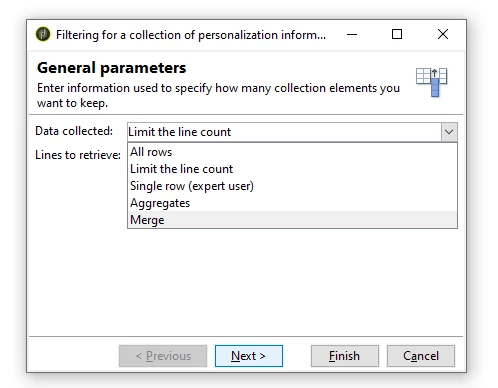Click the Lines to retrieve label
This screenshot has height=388, width=498.
pos(78,155)
